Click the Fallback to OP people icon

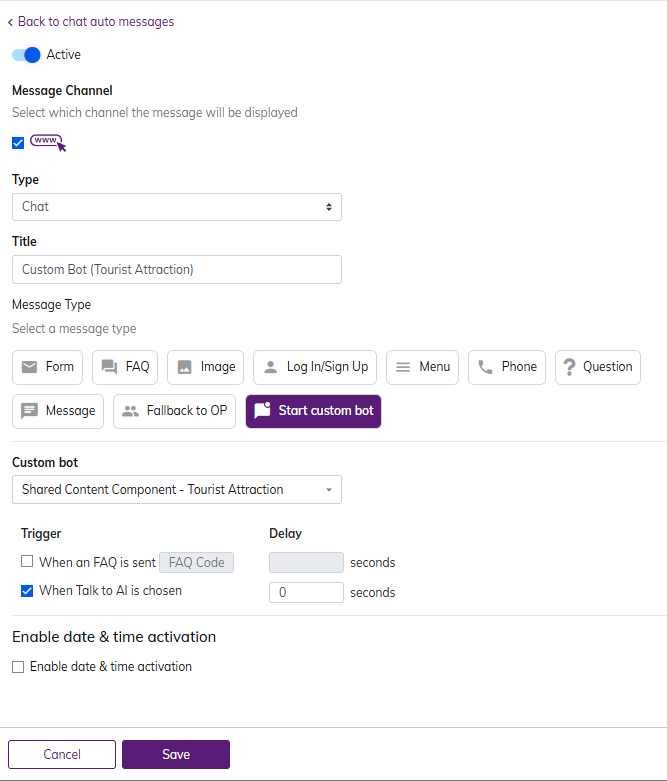130,411
